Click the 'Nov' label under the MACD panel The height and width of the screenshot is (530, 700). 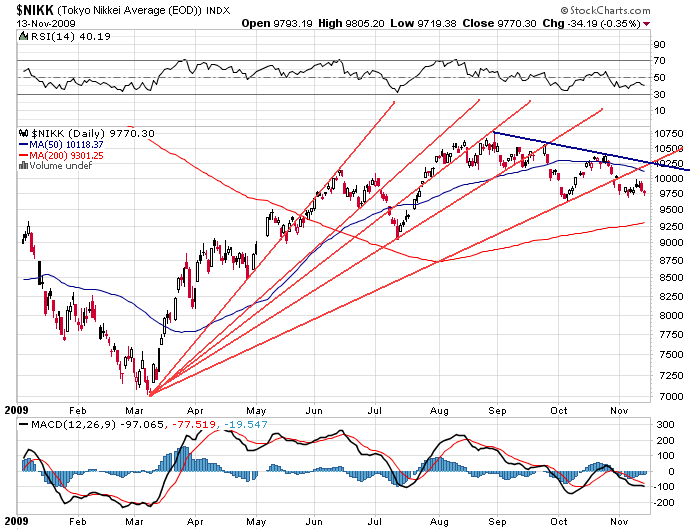click(x=619, y=522)
